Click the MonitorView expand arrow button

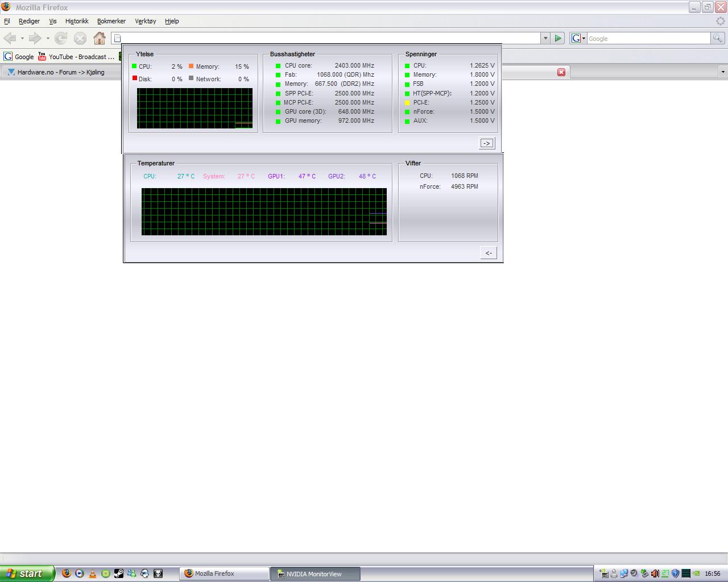[x=487, y=143]
